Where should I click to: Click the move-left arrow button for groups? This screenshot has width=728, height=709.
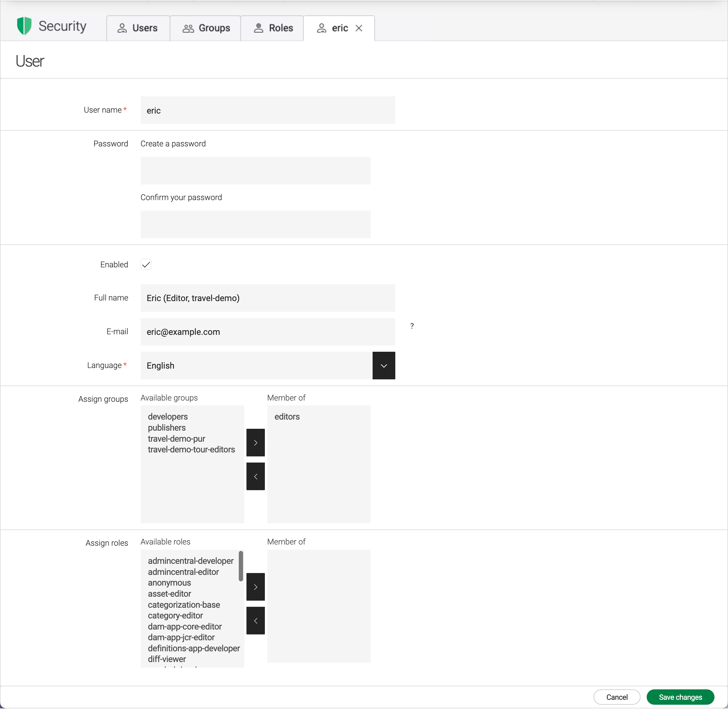click(x=255, y=476)
